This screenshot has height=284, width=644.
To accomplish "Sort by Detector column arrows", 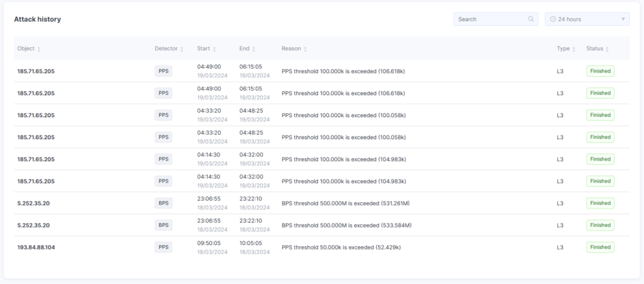I will (x=182, y=49).
